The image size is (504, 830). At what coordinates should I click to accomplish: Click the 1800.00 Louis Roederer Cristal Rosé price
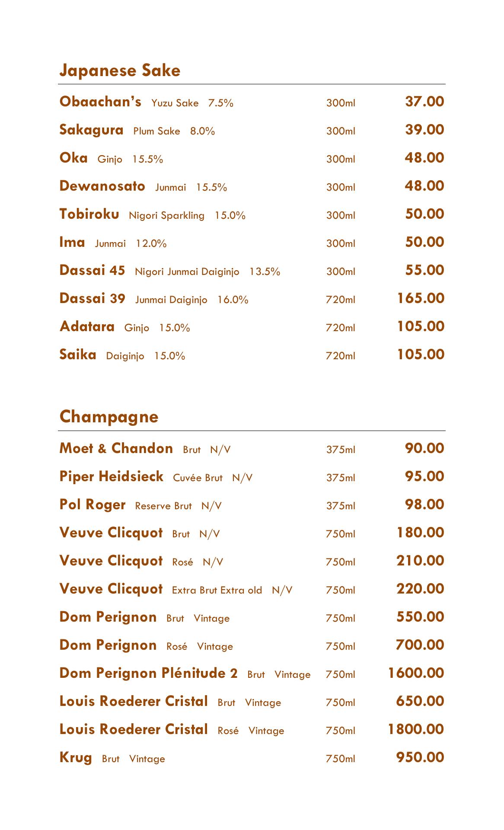(416, 729)
